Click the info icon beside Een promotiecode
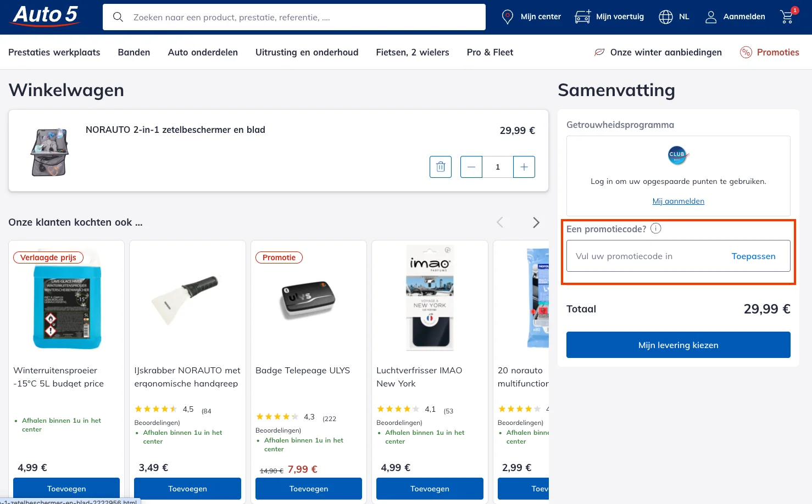Viewport: 812px width, 504px height. pyautogui.click(x=656, y=228)
